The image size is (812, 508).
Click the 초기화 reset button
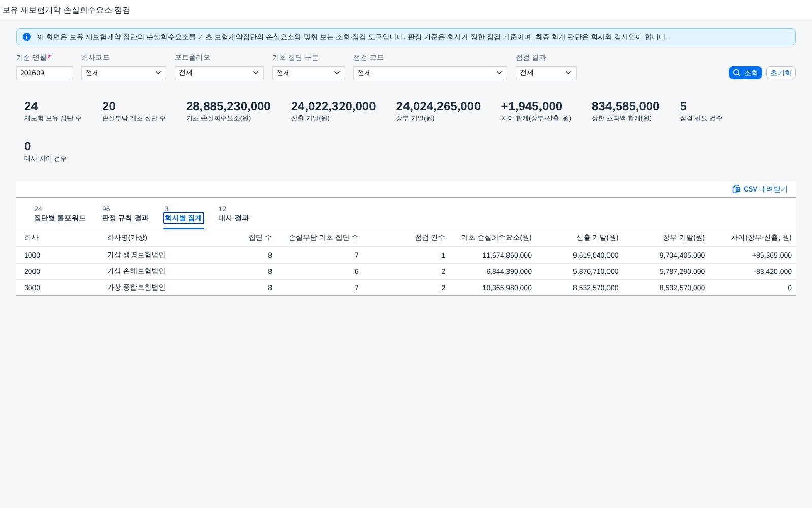[781, 73]
